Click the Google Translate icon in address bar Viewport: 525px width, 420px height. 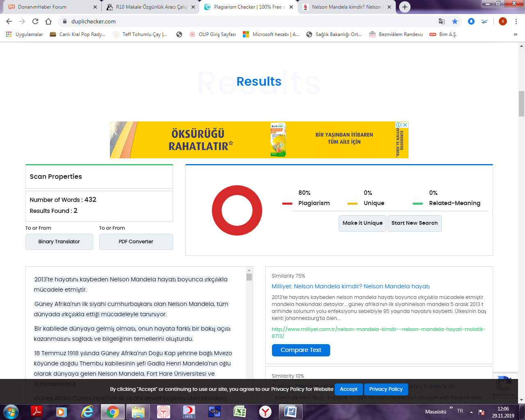pos(442,21)
